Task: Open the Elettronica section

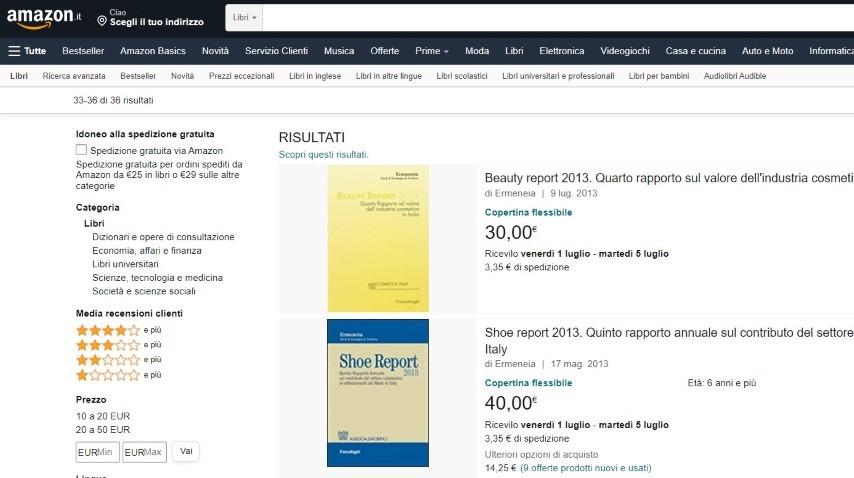Action: tap(562, 51)
